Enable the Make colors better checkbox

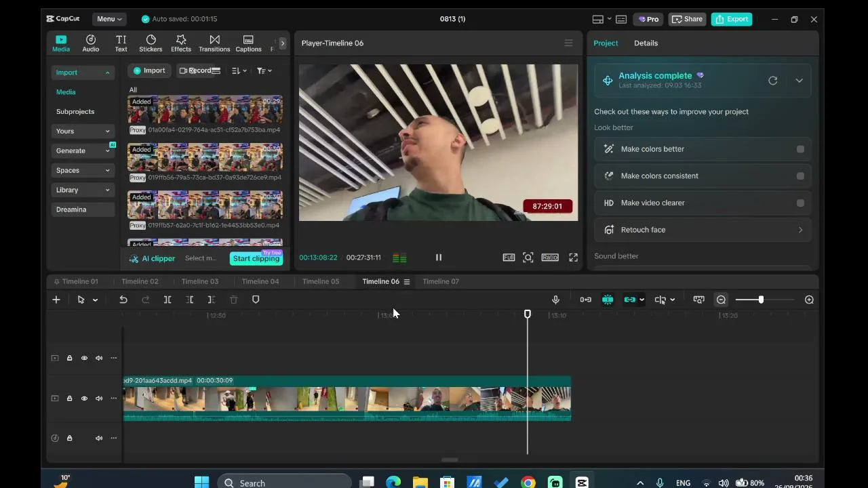click(x=800, y=149)
